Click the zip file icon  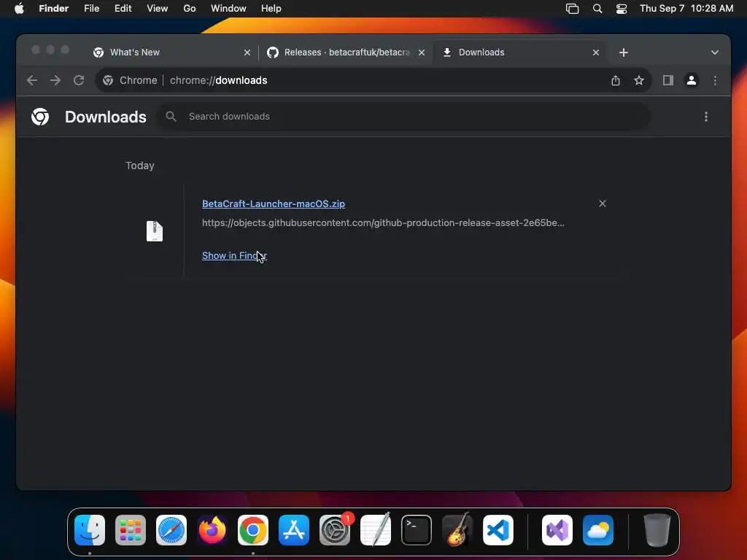155,231
